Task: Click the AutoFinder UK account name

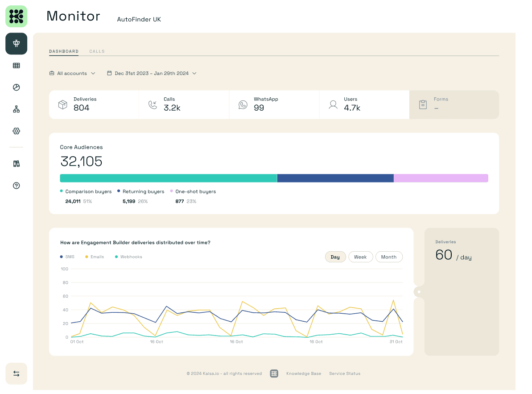Action: 139,19
